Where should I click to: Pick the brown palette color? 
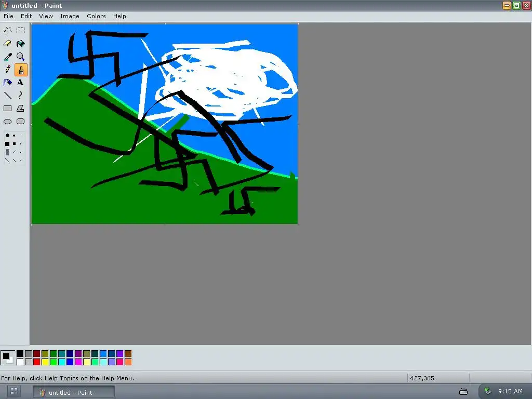tap(128, 353)
